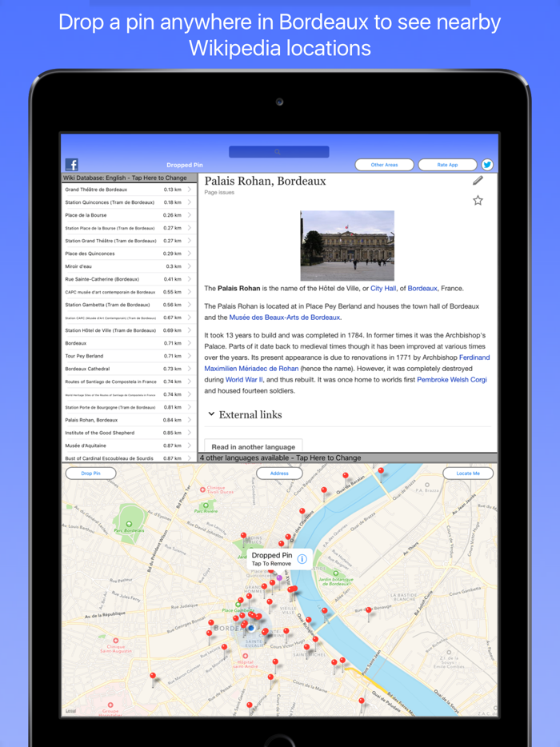
Task: Click the search field magnifier
Action: pyautogui.click(x=279, y=152)
